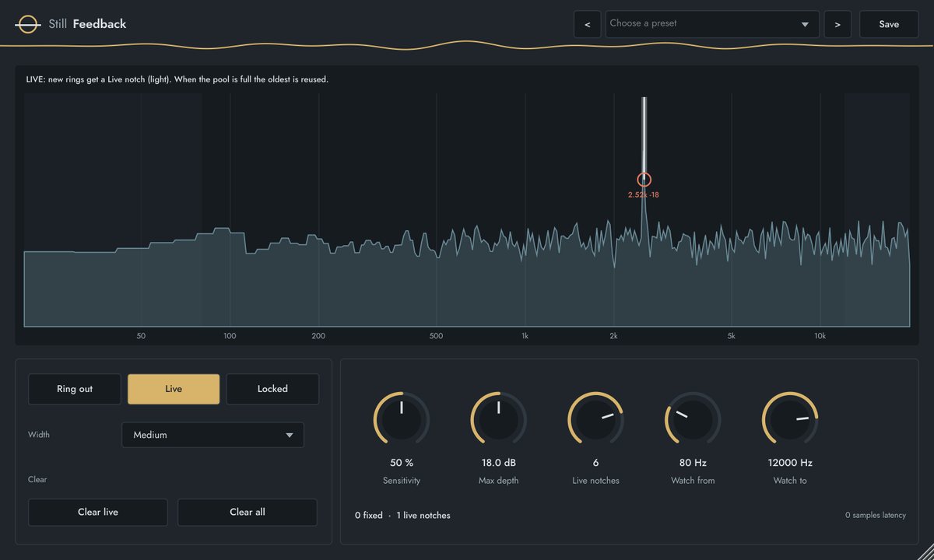Click the Max depth knob
Viewport: 934px width, 560px height.
pos(498,419)
